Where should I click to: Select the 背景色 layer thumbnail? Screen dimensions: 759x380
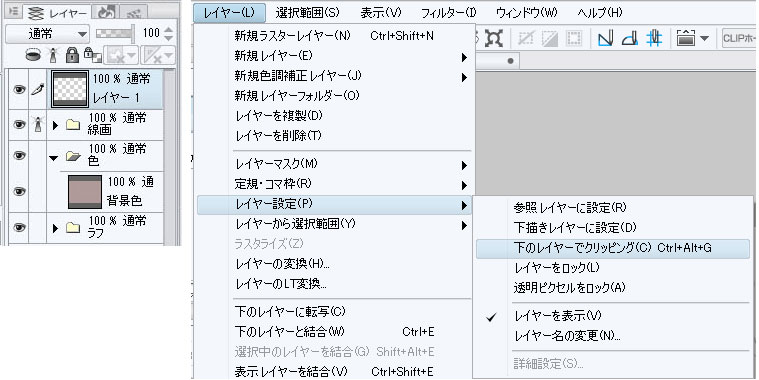(x=85, y=192)
